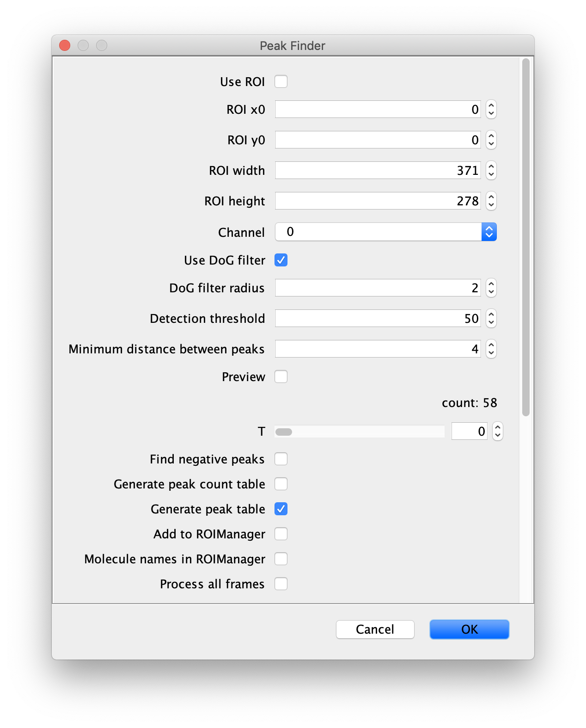The image size is (586, 728).
Task: Uncheck the Use DoG filter checkbox
Action: click(281, 260)
